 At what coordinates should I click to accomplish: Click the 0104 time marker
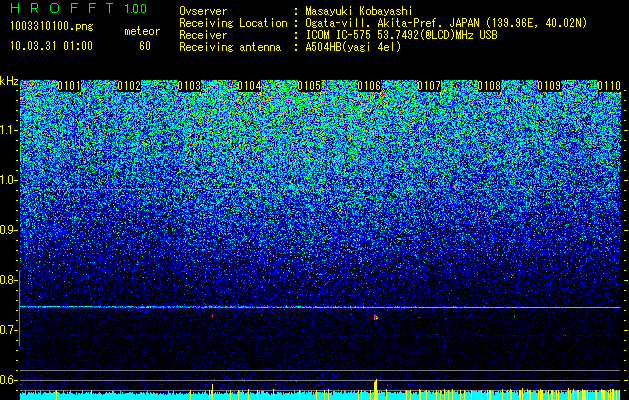[x=249, y=86]
